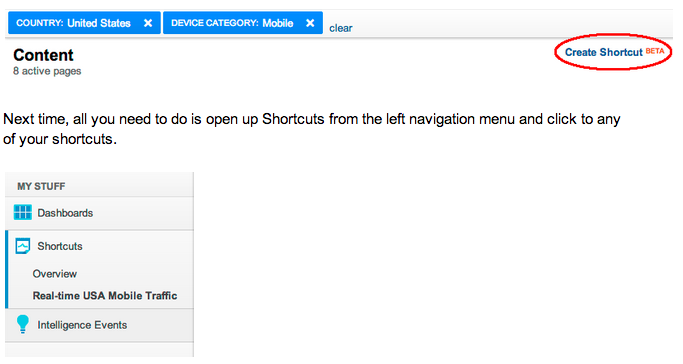Click the Mobile value in device filter
683x364 pixels.
point(277,23)
